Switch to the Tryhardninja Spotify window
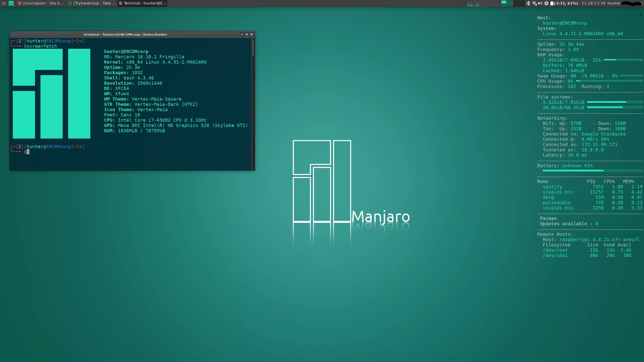The width and height of the screenshot is (644, 362). click(92, 3)
